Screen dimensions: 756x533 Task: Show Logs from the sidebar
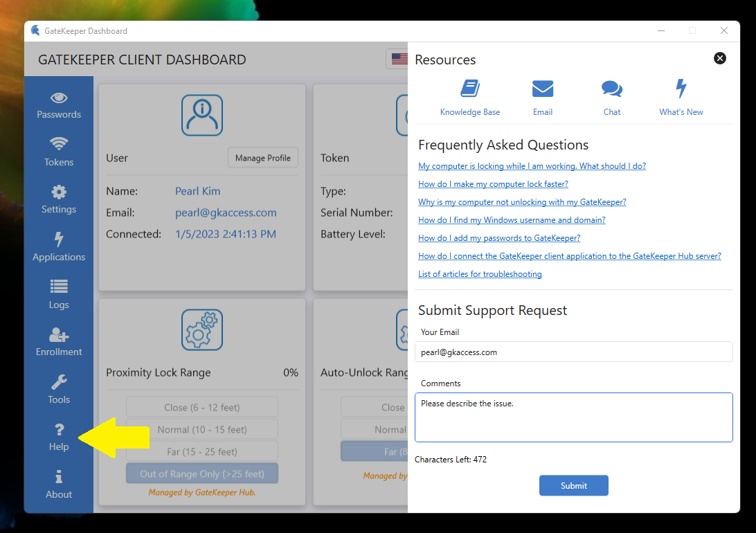(59, 294)
